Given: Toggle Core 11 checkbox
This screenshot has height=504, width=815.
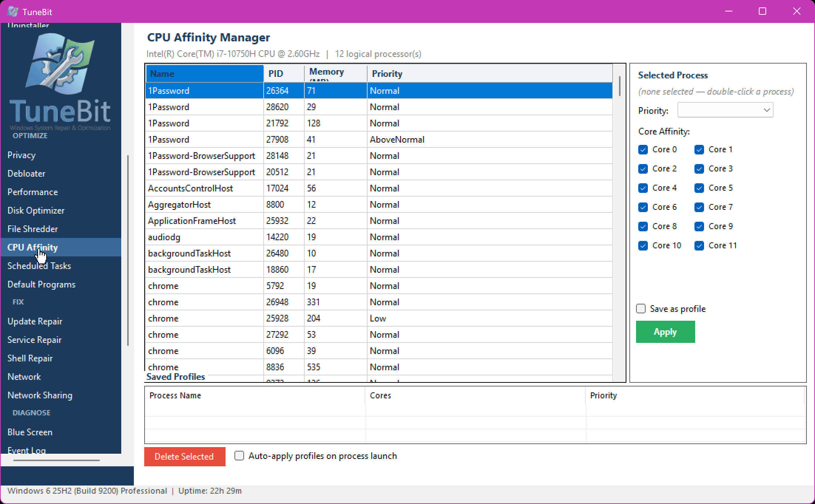Looking at the screenshot, I should [x=699, y=246].
